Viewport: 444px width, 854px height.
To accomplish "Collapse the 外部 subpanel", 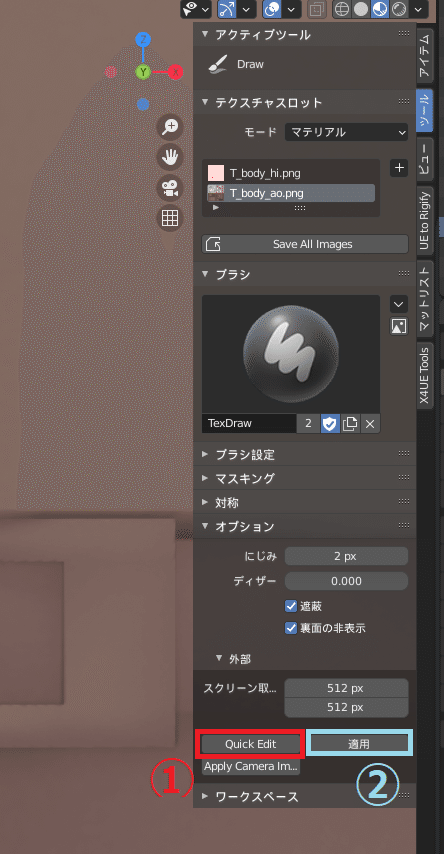I will (220, 659).
